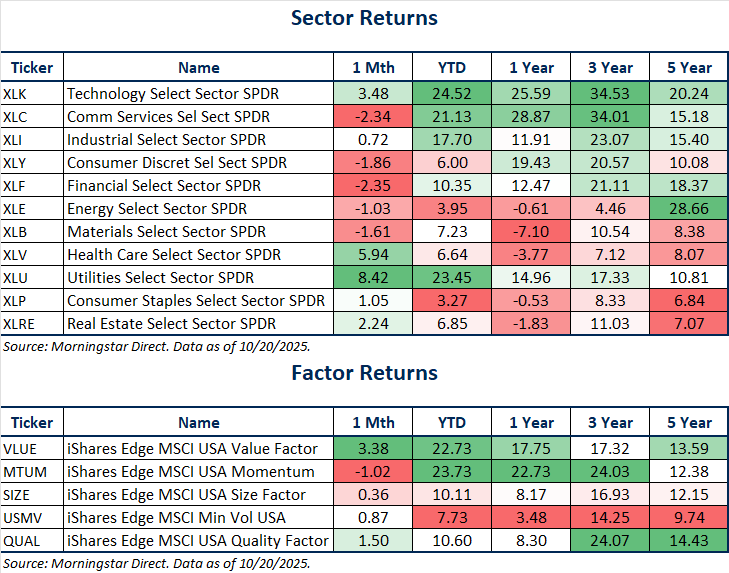Select the XLI YTD value 17.70
The image size is (729, 573).
pyautogui.click(x=454, y=141)
